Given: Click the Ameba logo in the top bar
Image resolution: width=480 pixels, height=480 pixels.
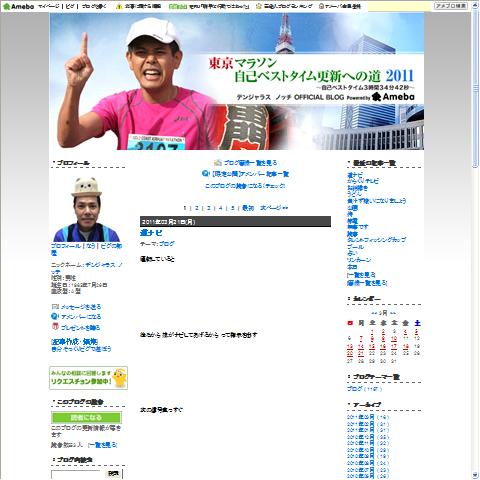Looking at the screenshot, I should pos(18,6).
